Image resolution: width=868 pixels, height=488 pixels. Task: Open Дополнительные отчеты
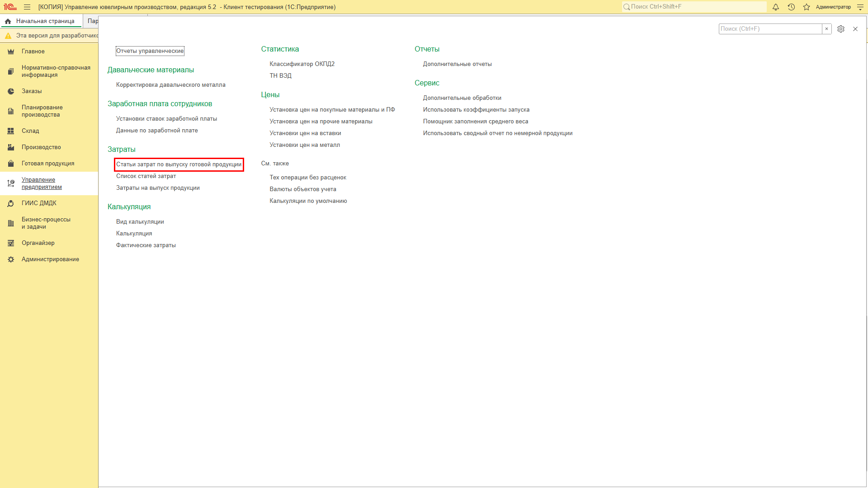click(458, 64)
